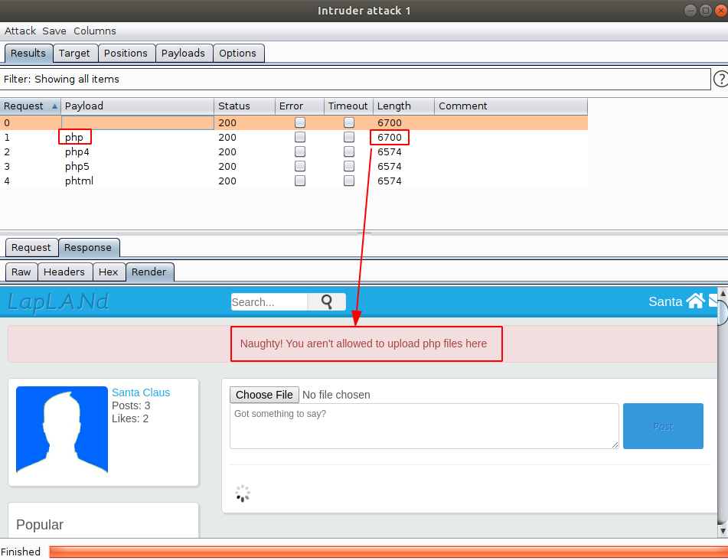Screen dimensions: 728x560
Task: Select the php5 payload row
Action: [77, 166]
